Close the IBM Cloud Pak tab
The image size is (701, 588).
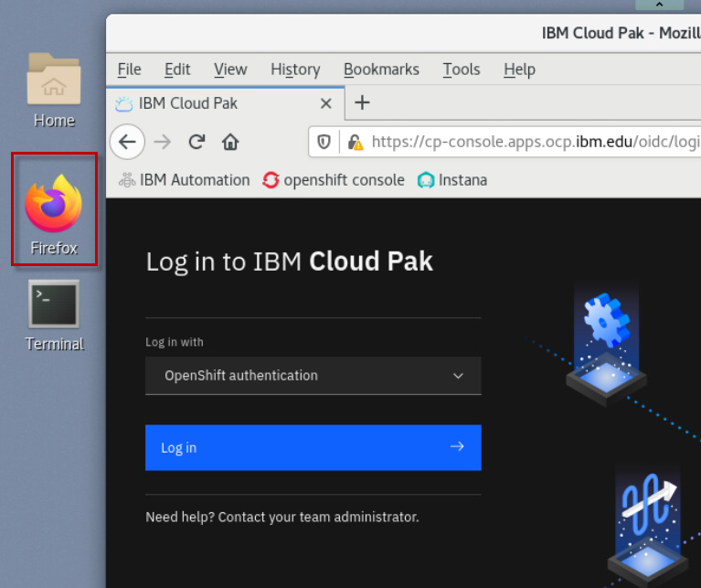[324, 103]
